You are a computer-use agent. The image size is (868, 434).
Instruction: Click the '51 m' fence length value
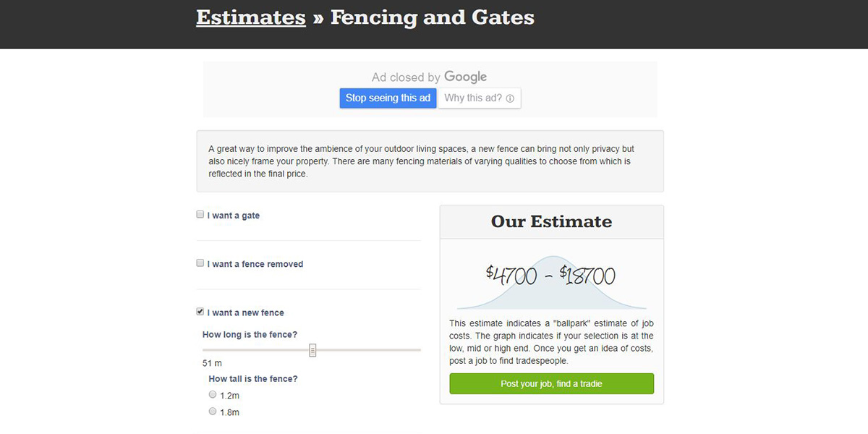click(x=212, y=363)
